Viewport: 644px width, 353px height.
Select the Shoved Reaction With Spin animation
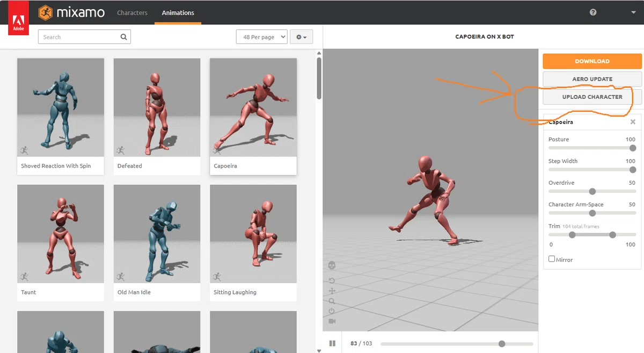tap(61, 117)
